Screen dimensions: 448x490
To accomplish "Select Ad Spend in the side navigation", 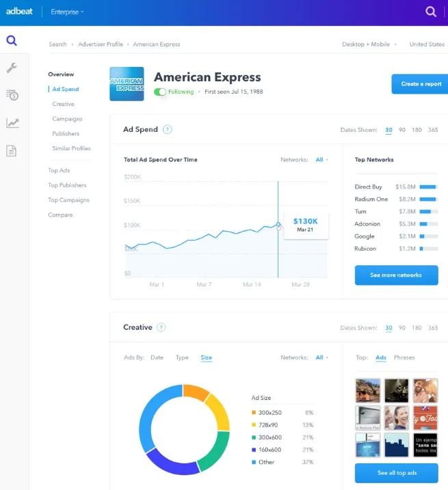I will click(66, 89).
